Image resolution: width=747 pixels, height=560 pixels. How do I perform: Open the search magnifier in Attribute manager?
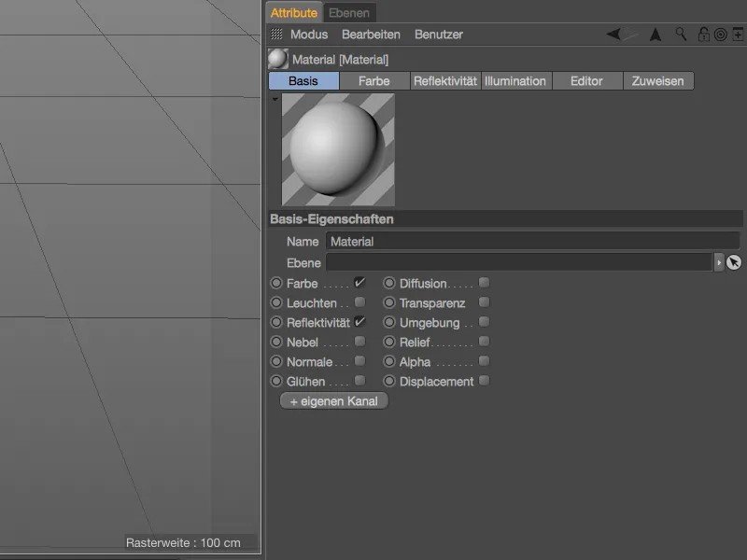click(x=682, y=35)
